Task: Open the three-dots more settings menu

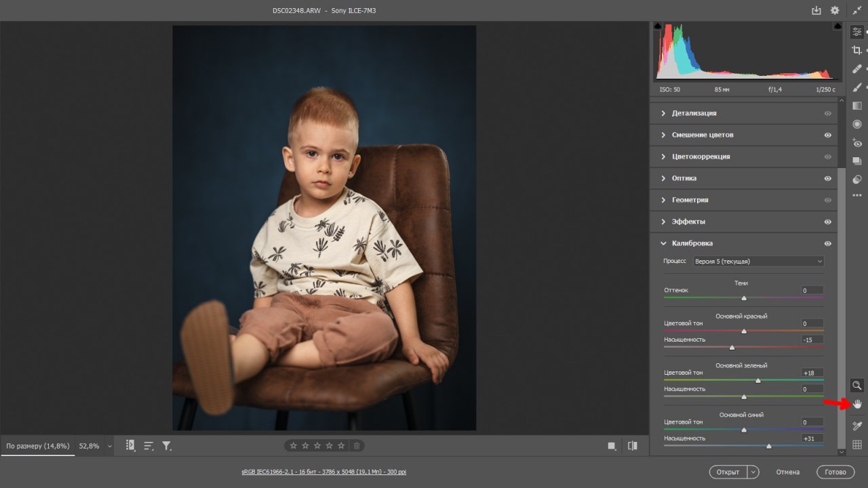Action: (x=857, y=195)
